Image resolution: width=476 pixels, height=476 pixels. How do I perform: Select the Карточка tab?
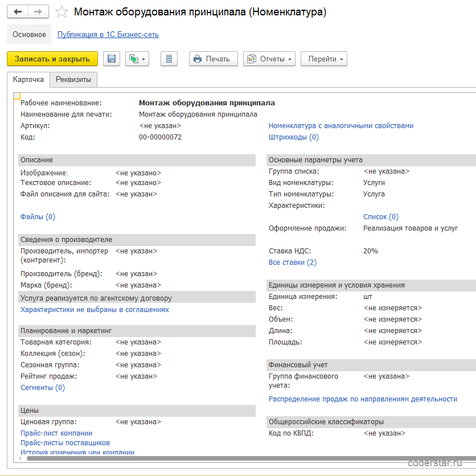coord(28,80)
